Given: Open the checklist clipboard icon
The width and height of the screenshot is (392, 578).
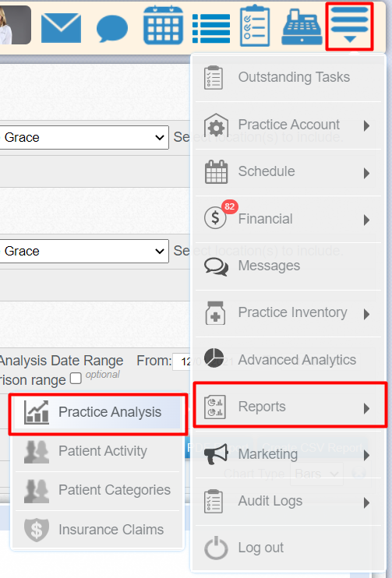Looking at the screenshot, I should click(255, 26).
